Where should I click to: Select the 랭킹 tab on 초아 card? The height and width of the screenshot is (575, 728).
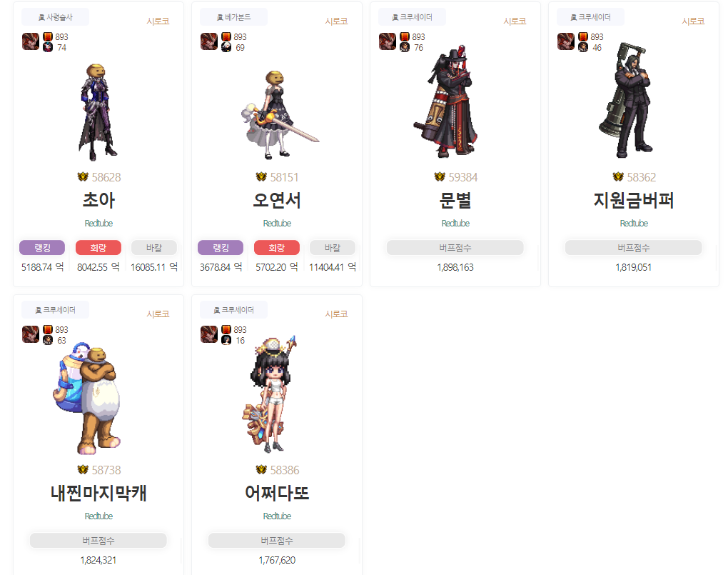pyautogui.click(x=42, y=248)
